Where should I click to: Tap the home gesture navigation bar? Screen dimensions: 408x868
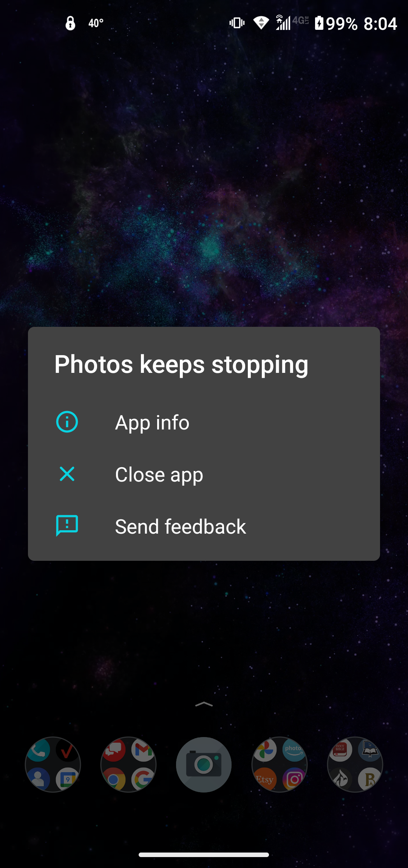click(204, 855)
